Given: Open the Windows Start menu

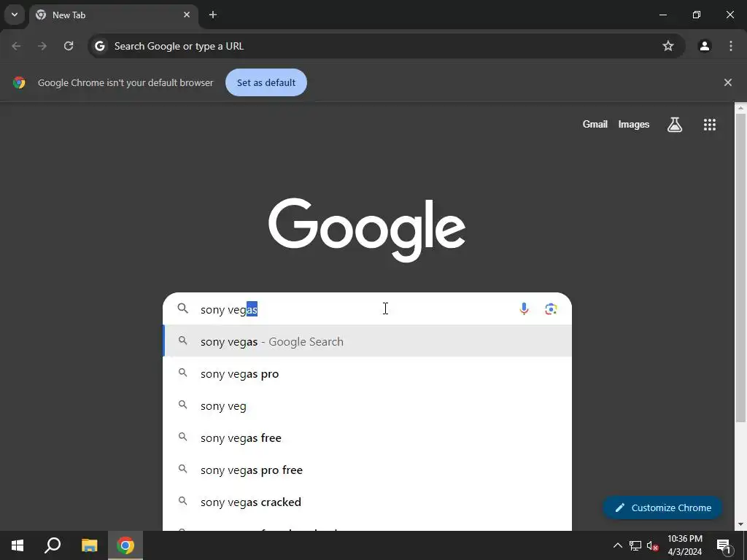Looking at the screenshot, I should 18,545.
